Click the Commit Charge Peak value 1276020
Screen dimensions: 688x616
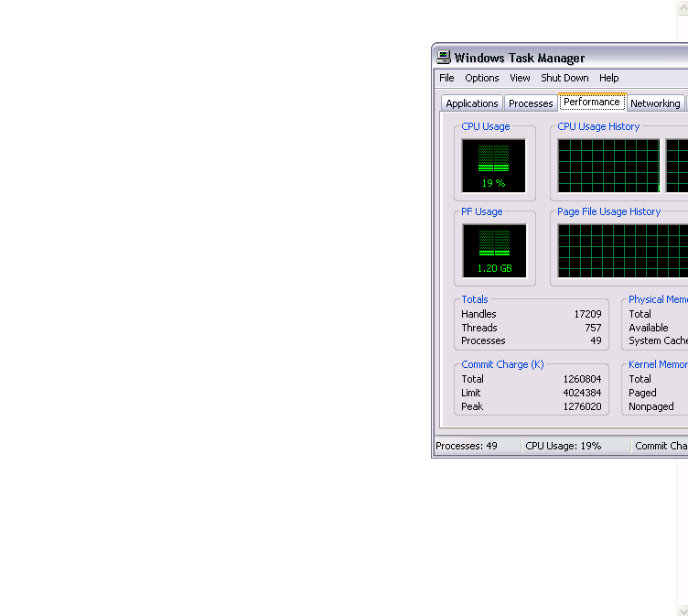point(582,406)
